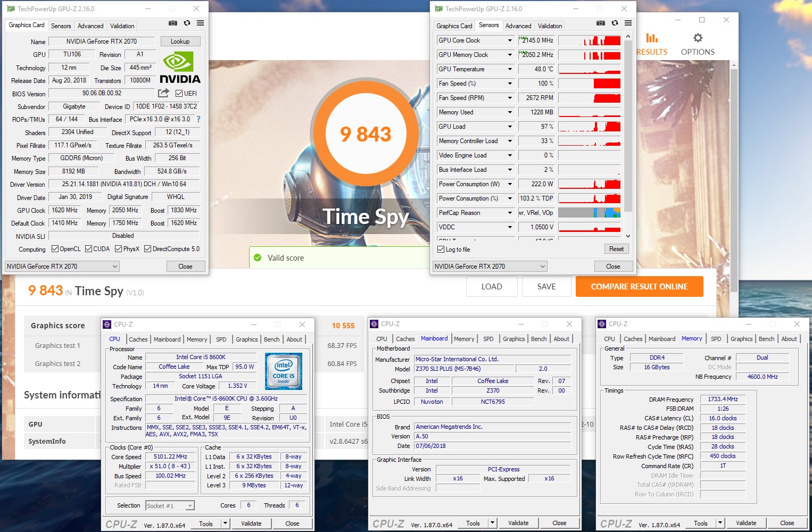
Task: Click Close button in left GPU-Z window
Action: pos(185,267)
